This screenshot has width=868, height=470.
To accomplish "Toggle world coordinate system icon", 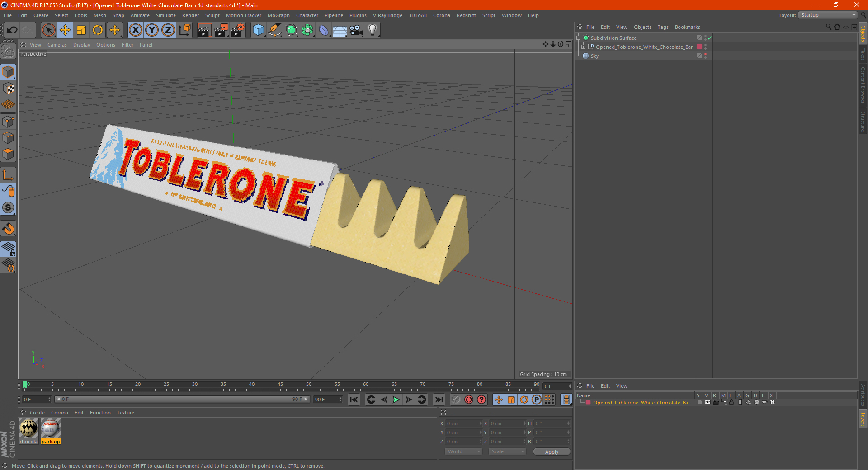I will click(185, 30).
